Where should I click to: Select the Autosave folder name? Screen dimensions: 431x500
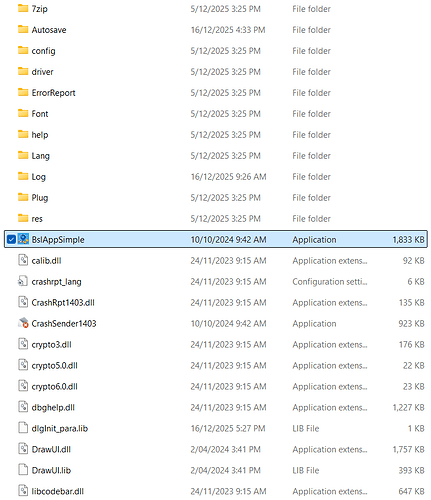point(49,30)
